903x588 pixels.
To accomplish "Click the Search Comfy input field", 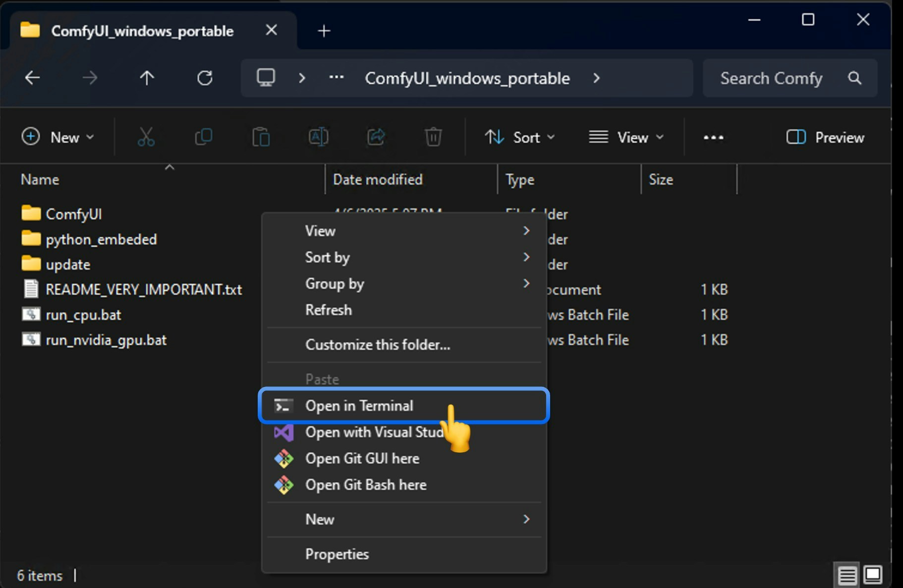I will (x=790, y=78).
